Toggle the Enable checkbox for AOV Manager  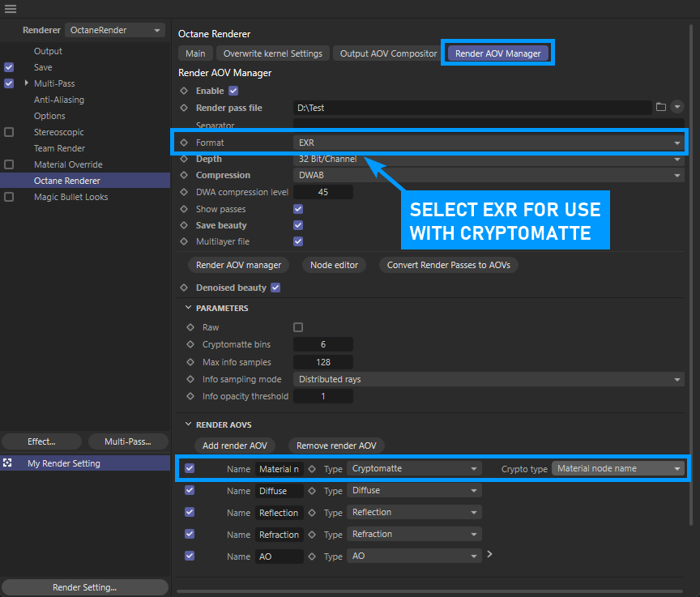point(233,91)
